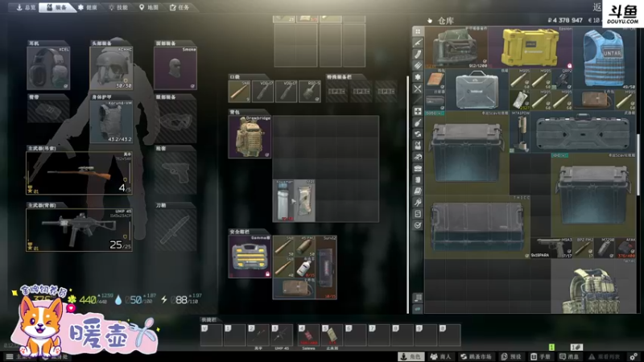Select the blue UNTAR armor vest
This screenshot has height=362, width=644.
coord(604,58)
